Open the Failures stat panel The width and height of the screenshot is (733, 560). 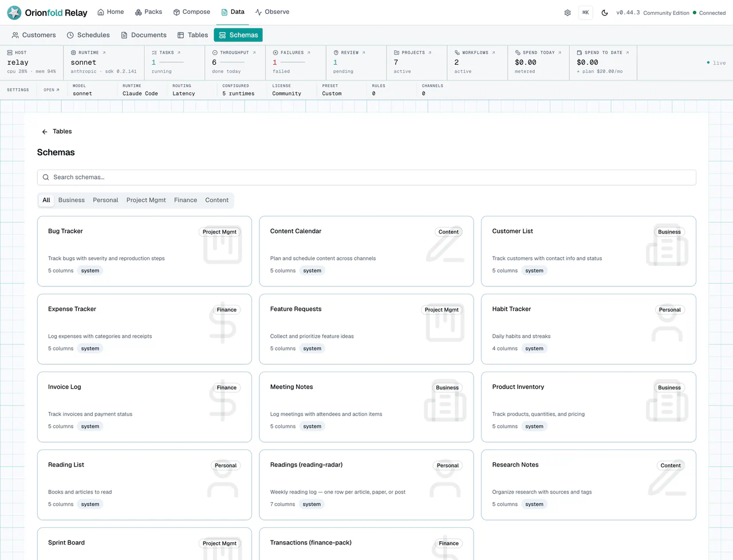(295, 62)
